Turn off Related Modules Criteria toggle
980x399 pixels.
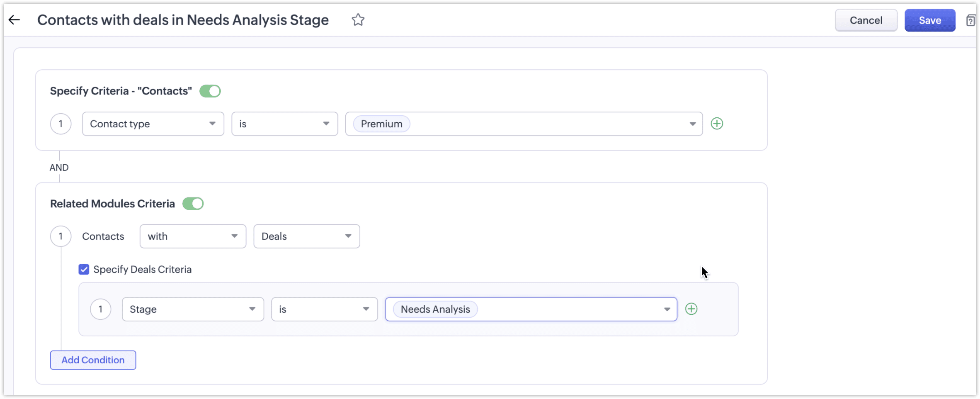pos(193,204)
